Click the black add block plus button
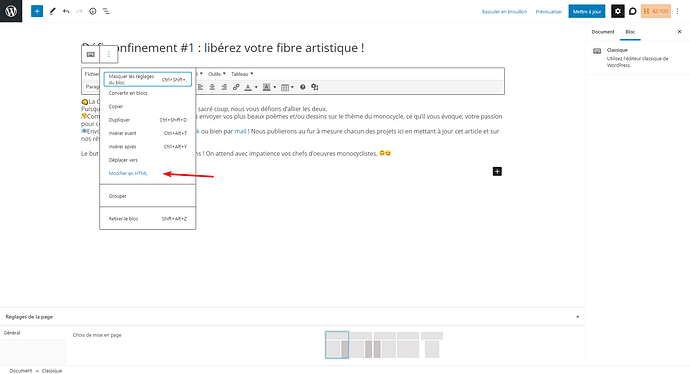This screenshot has height=374, width=690. pos(497,172)
